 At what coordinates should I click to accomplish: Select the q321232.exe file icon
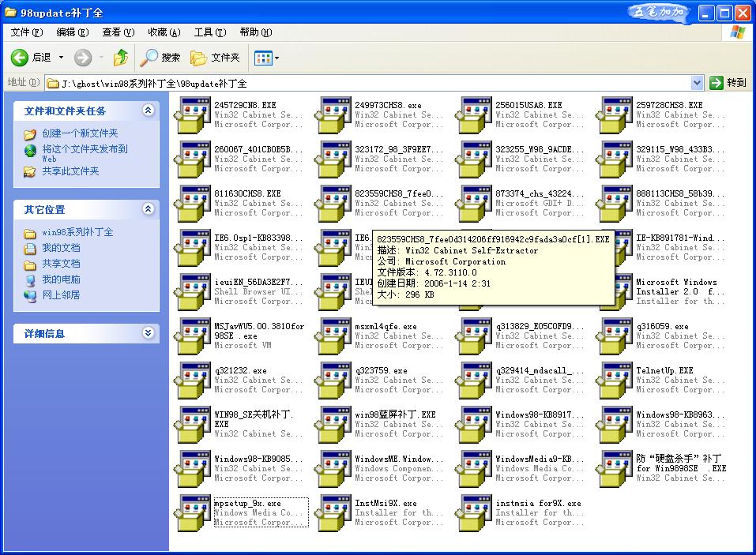[x=193, y=381]
